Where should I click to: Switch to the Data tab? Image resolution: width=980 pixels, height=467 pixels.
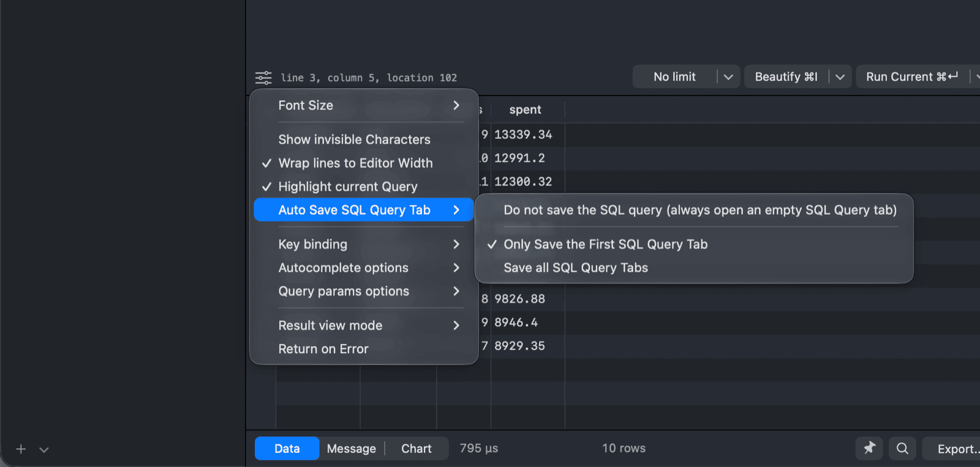[287, 449]
